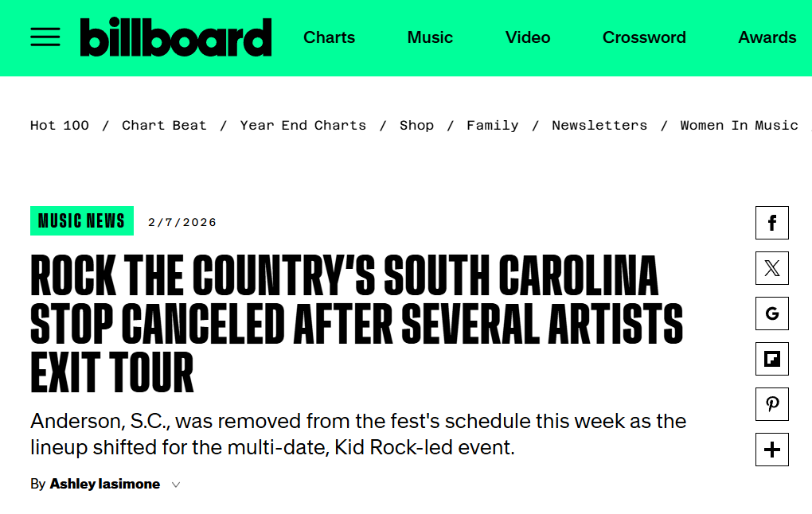Open the Hot 100 link

click(60, 125)
